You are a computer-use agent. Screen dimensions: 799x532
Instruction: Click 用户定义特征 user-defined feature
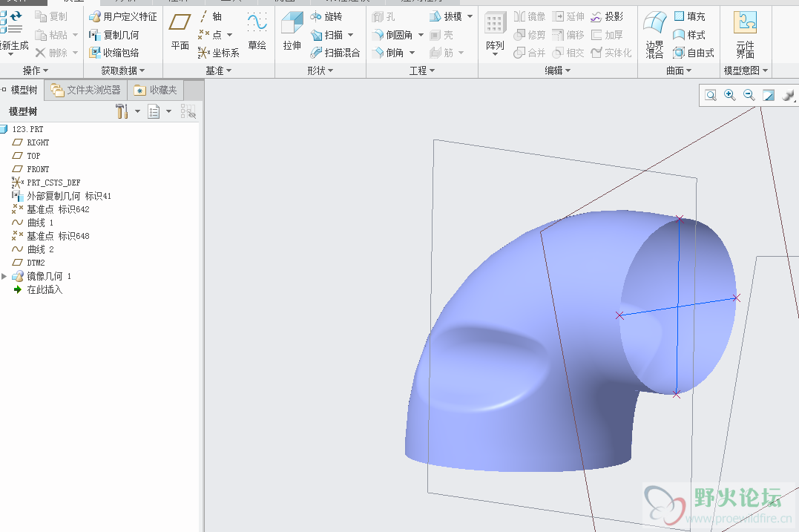(123, 17)
